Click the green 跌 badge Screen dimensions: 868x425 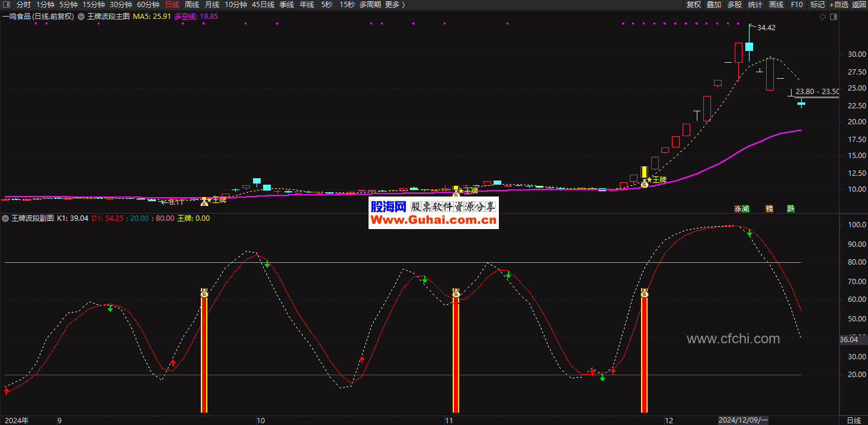[790, 208]
